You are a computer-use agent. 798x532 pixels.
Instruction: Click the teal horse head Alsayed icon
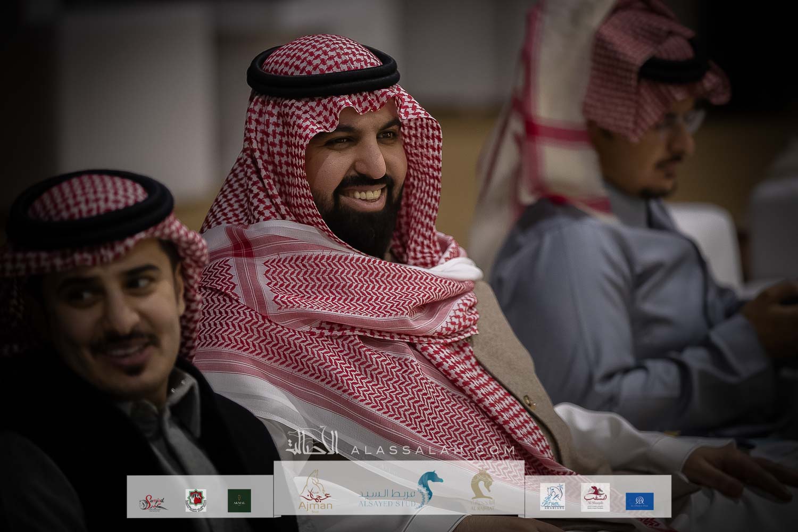pos(427,488)
